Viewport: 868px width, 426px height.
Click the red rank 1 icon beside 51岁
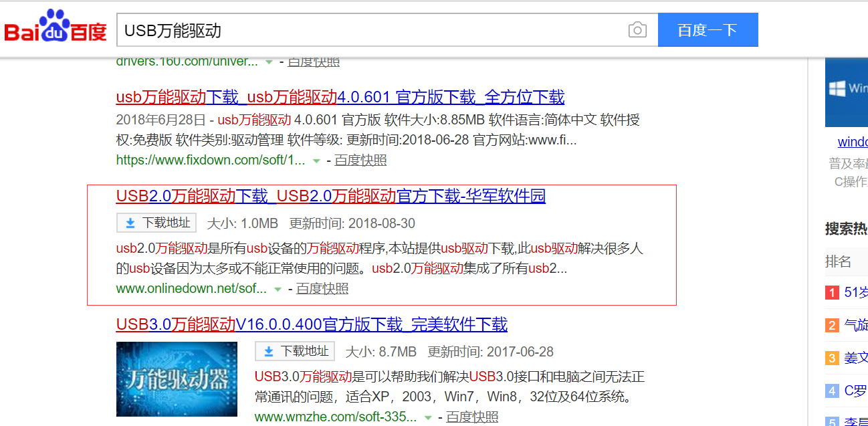(x=832, y=292)
